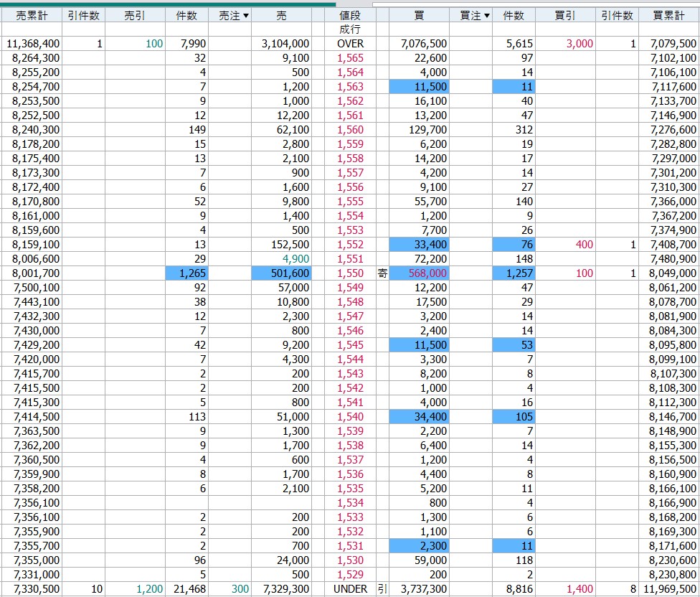The height and width of the screenshot is (597, 700).
Task: Click the 寄 marker next to 1,550
Action: [x=382, y=273]
